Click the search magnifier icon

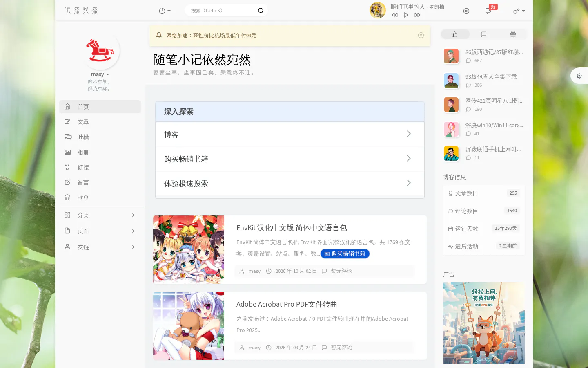point(261,11)
